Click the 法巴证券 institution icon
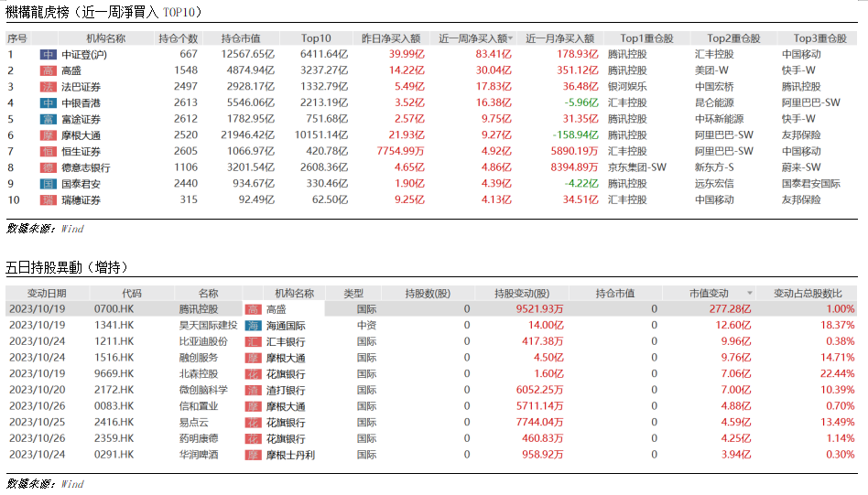 [49, 87]
